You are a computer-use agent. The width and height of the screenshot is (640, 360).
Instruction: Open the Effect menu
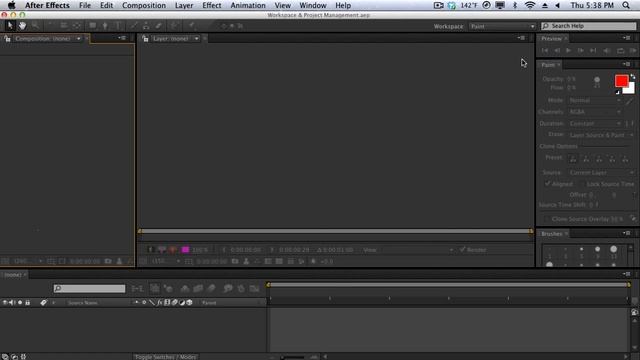(x=211, y=5)
